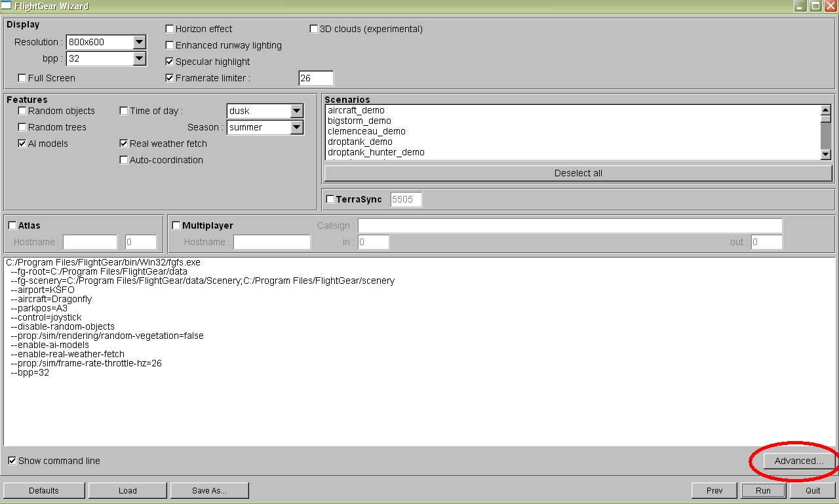Click the Quit button
This screenshot has width=839, height=504.
(813, 490)
